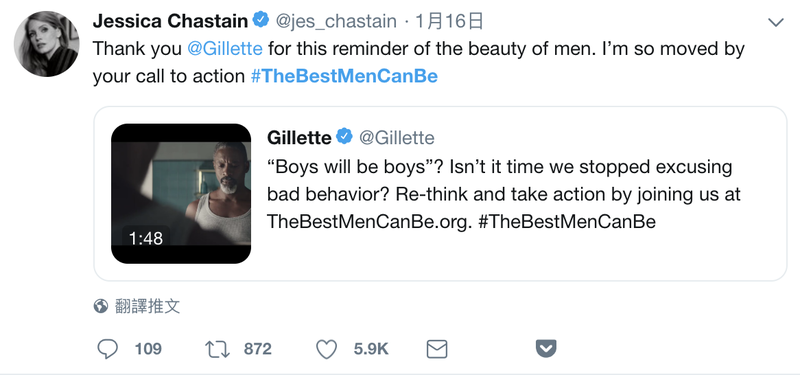Viewport: 800px width, 375px height.
Task: Click Gillette name in quoted tweet
Action: 299,137
